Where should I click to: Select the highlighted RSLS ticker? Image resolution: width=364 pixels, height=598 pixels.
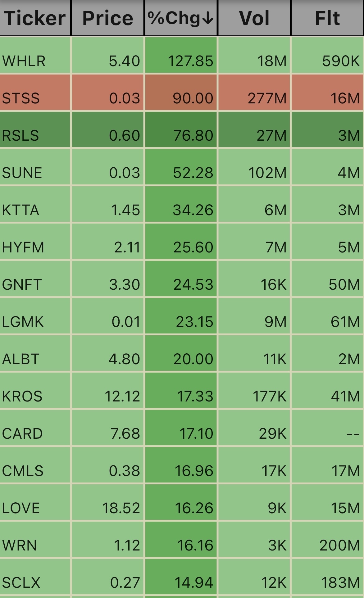coord(20,135)
